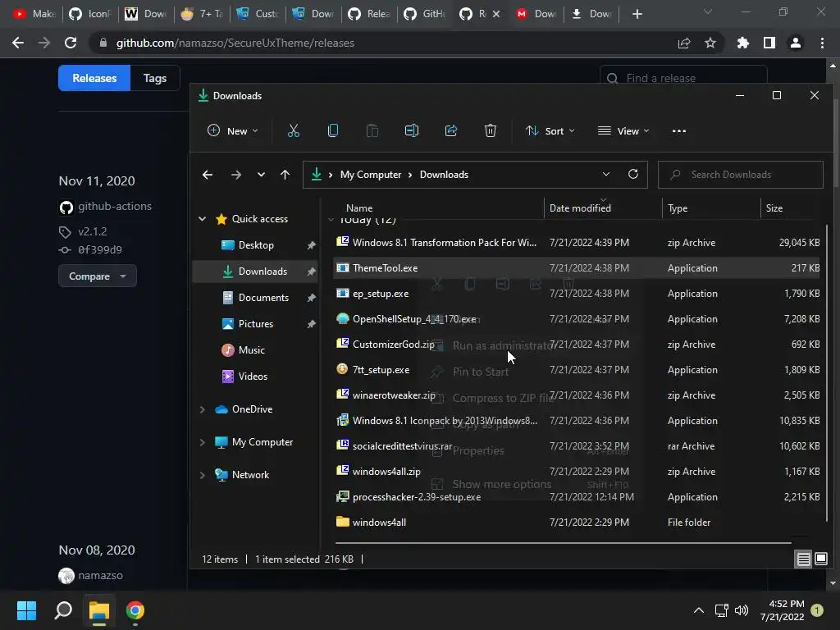This screenshot has width=840, height=630.
Task: Open the See more ellipsis menu
Action: point(678,130)
